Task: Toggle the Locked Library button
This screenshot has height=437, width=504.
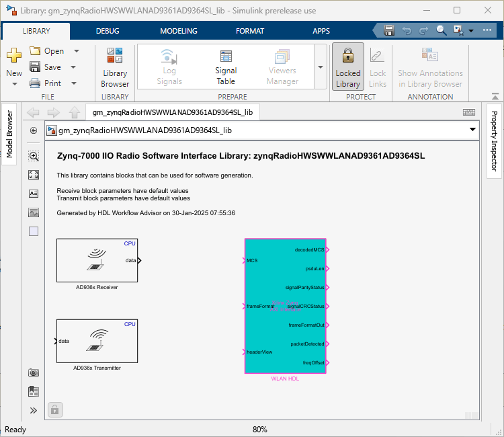Action: point(348,67)
